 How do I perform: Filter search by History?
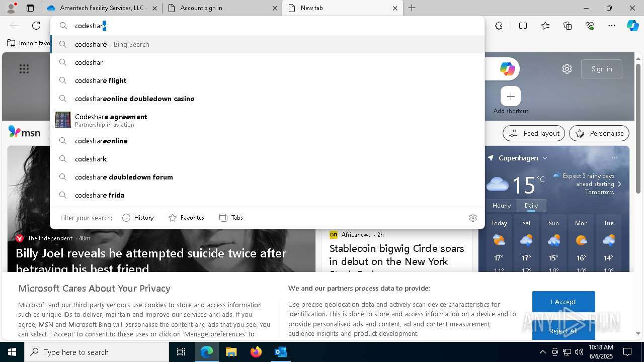(x=138, y=218)
